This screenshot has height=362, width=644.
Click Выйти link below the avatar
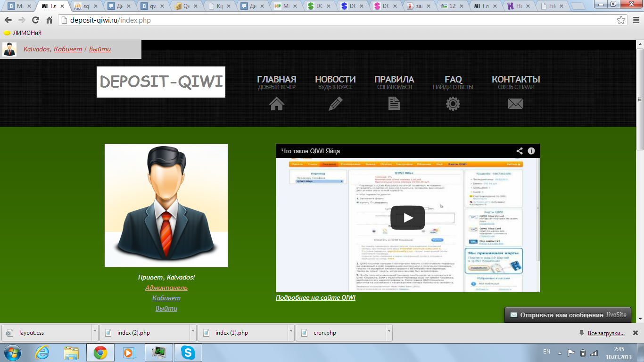[x=166, y=308]
